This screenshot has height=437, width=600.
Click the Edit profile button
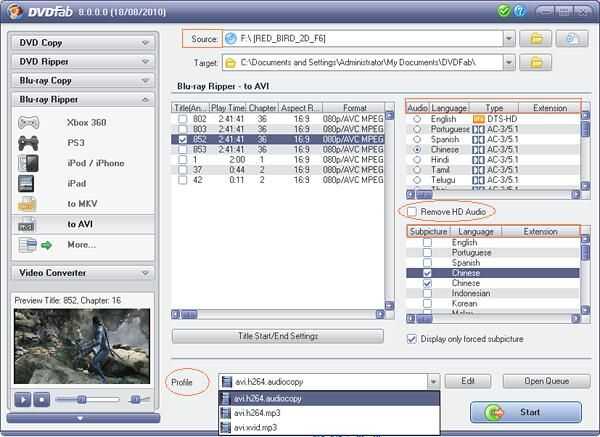click(x=468, y=381)
